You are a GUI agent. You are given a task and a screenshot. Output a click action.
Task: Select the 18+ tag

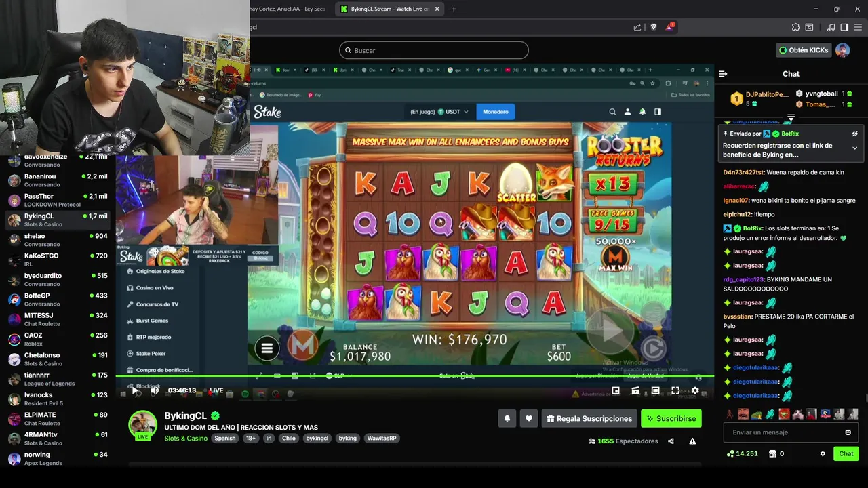point(251,439)
